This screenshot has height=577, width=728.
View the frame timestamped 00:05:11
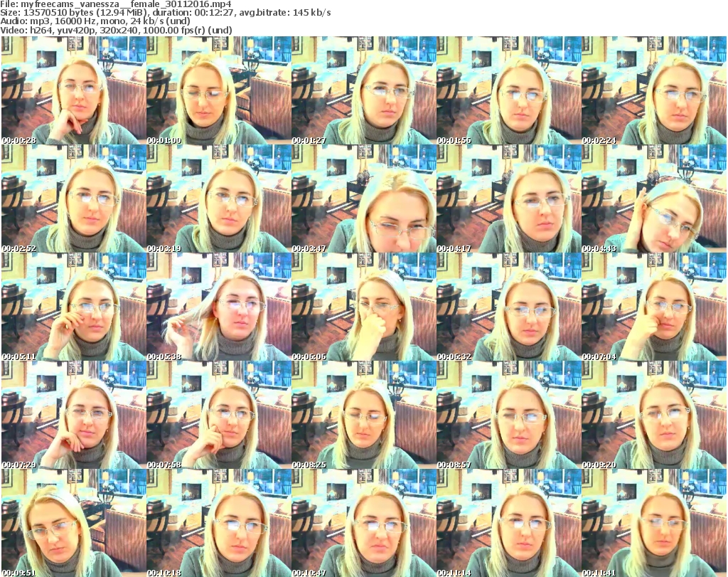click(73, 307)
